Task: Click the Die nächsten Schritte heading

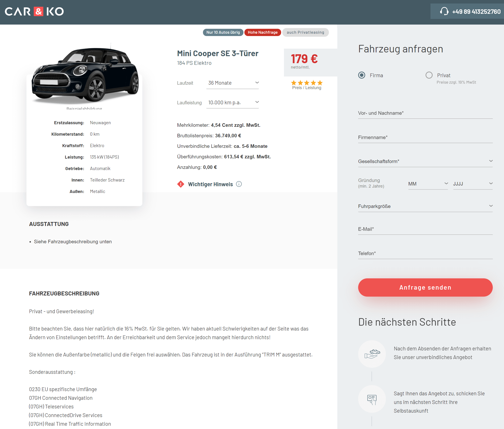Action: click(407, 322)
